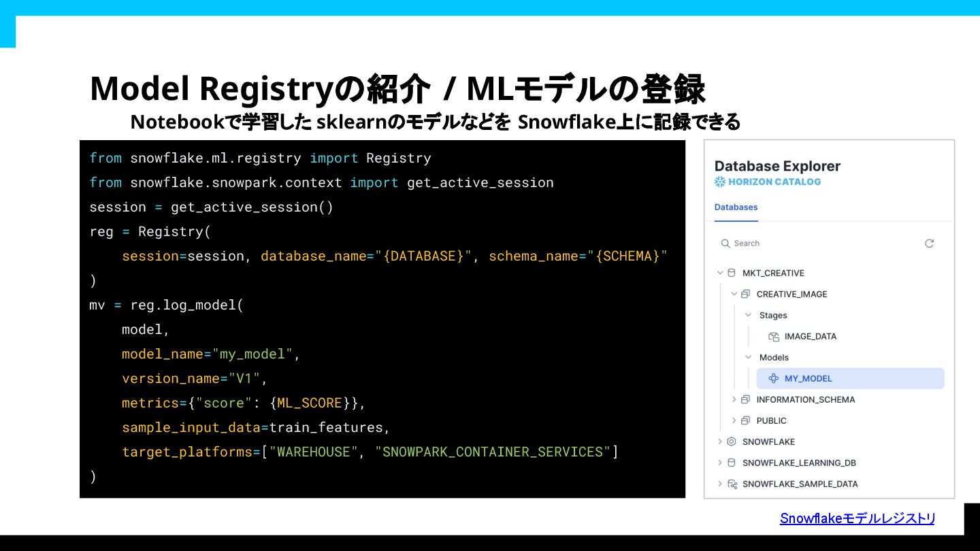Click the MY_MODEL model icon
The height and width of the screenshot is (551, 980).
click(774, 378)
